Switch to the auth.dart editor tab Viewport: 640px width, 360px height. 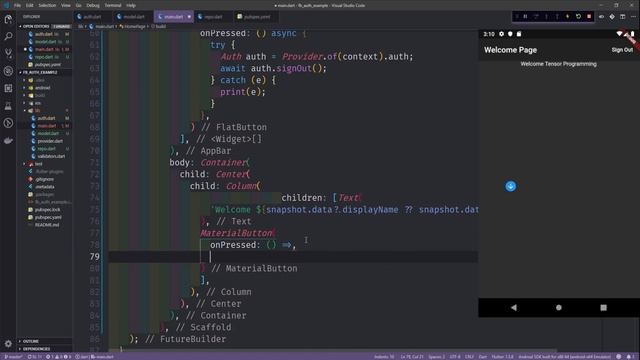point(93,17)
